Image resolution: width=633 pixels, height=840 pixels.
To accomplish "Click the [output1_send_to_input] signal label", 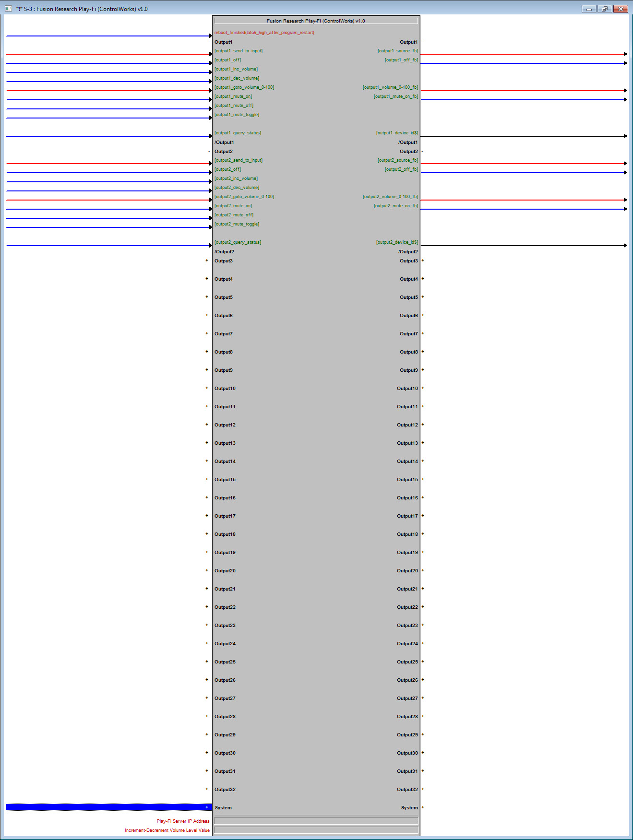I will [239, 51].
